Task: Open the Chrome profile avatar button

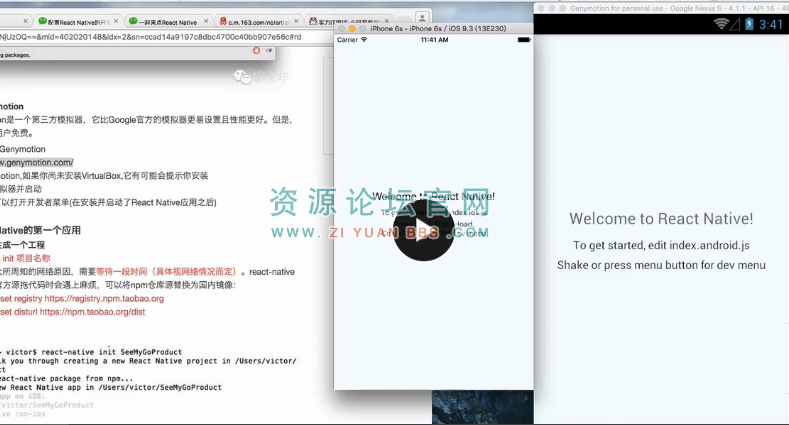Action: [423, 18]
